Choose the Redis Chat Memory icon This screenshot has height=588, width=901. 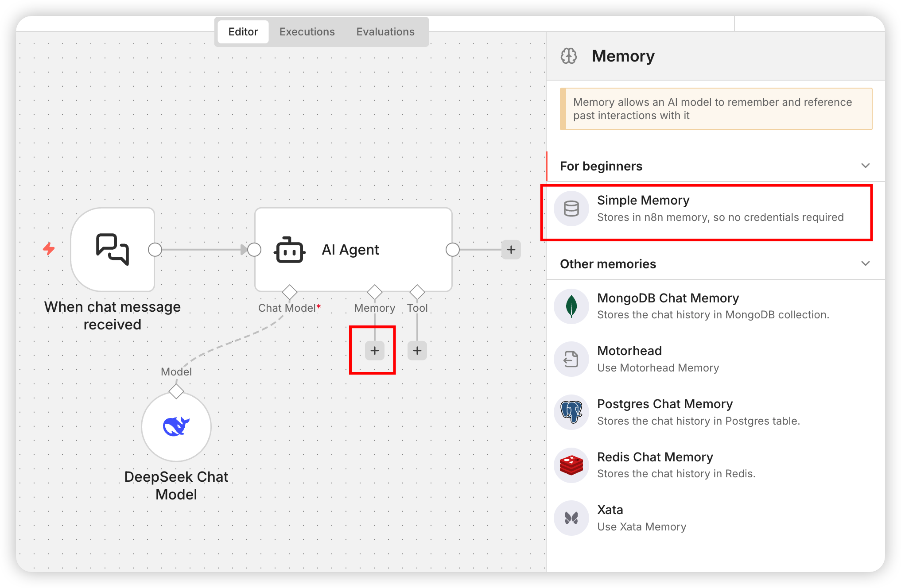tap(571, 465)
